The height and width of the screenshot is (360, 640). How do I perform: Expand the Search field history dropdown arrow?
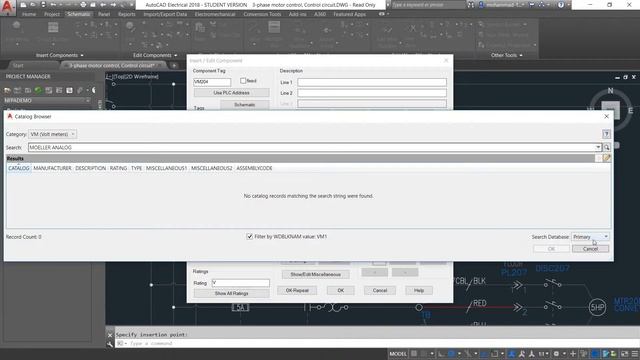pos(598,147)
